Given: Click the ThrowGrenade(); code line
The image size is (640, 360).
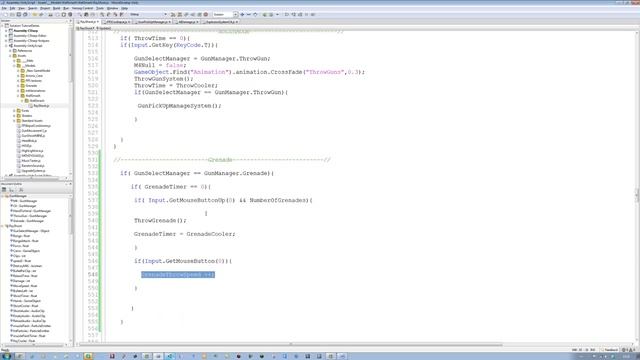Looking at the screenshot, I should [x=160, y=220].
